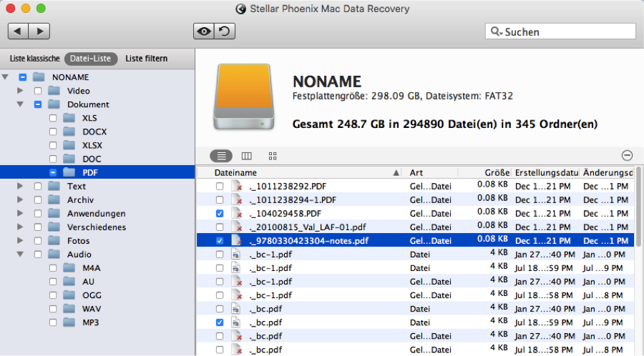Click the magnifier icon in the search box
Viewport: 644px width, 356px height.
[x=496, y=31]
